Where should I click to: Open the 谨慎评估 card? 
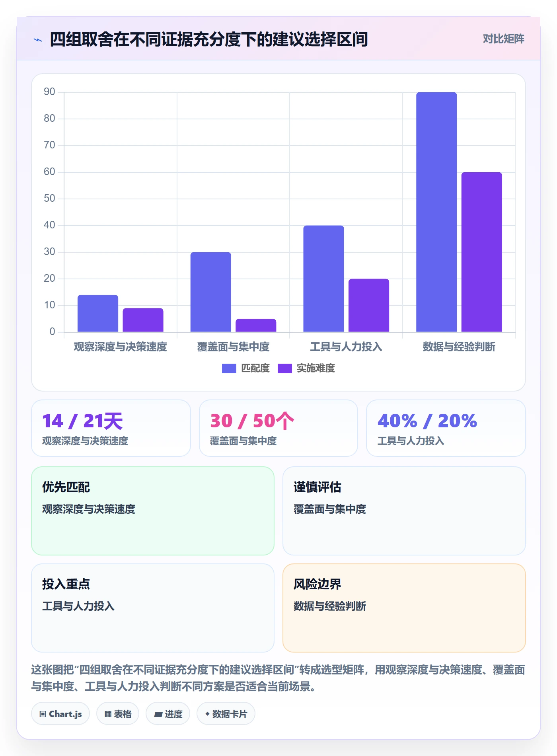(404, 511)
